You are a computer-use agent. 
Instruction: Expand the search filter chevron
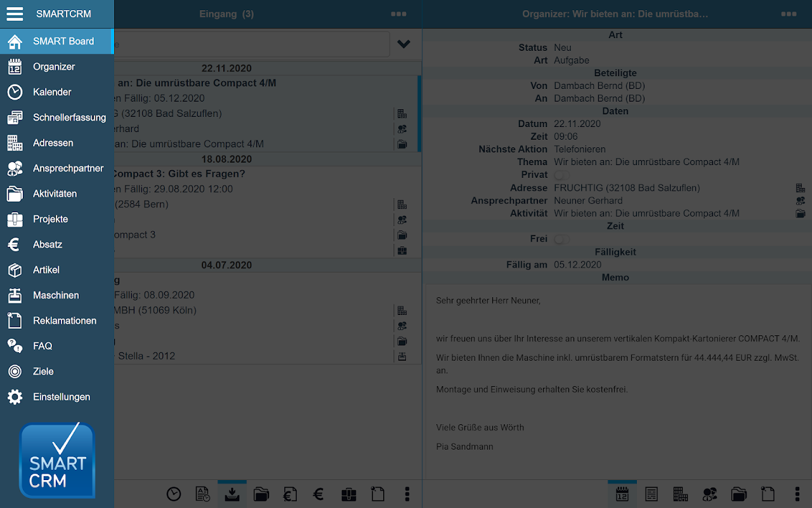point(404,44)
